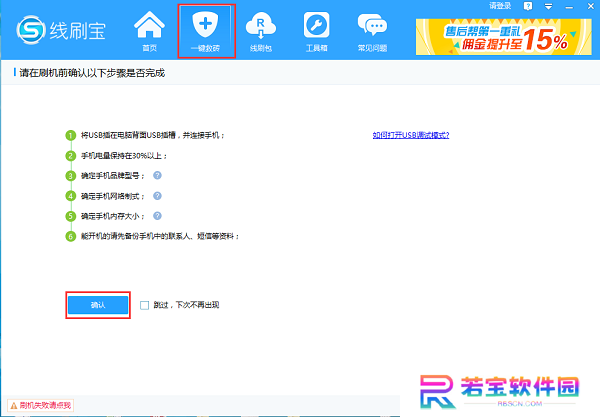Click help icon next to 确定手机品牌型号
600x417 pixels.
click(x=157, y=175)
